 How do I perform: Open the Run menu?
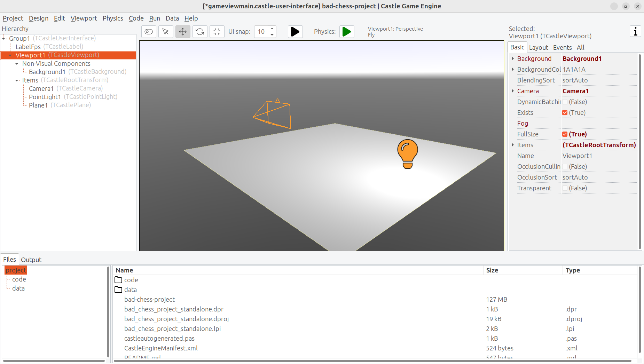pos(155,18)
